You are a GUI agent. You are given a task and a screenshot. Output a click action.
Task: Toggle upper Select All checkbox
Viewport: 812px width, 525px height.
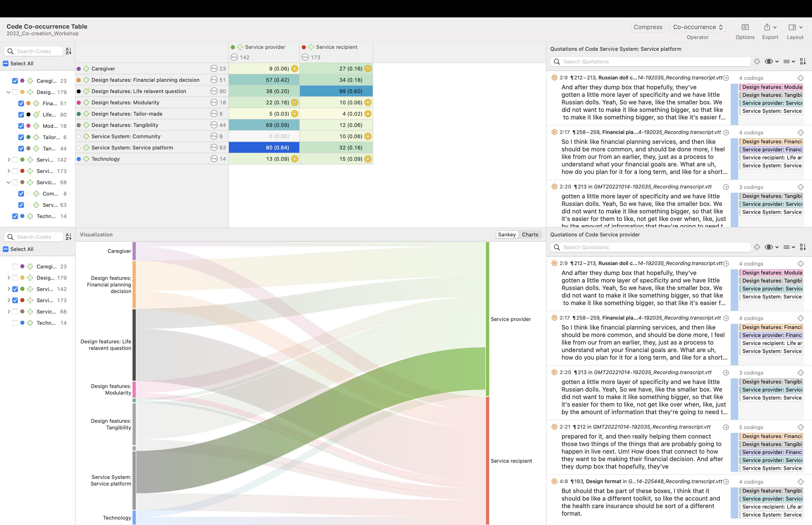(6, 63)
